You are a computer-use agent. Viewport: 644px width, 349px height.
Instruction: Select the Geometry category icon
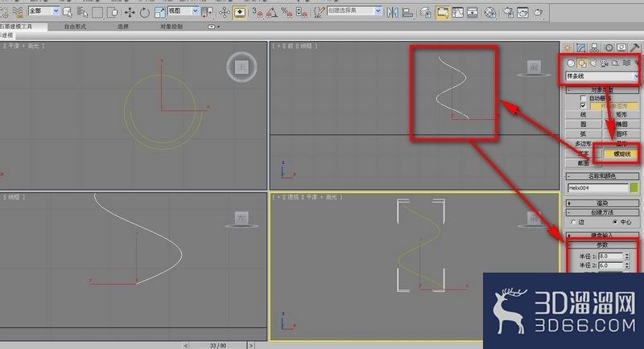click(x=571, y=64)
